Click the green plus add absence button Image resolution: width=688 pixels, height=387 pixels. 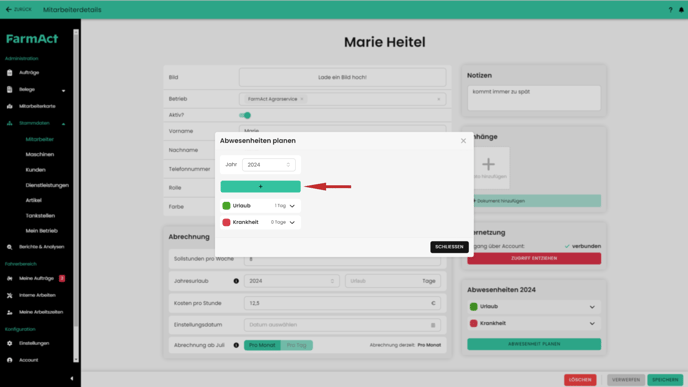coord(261,186)
